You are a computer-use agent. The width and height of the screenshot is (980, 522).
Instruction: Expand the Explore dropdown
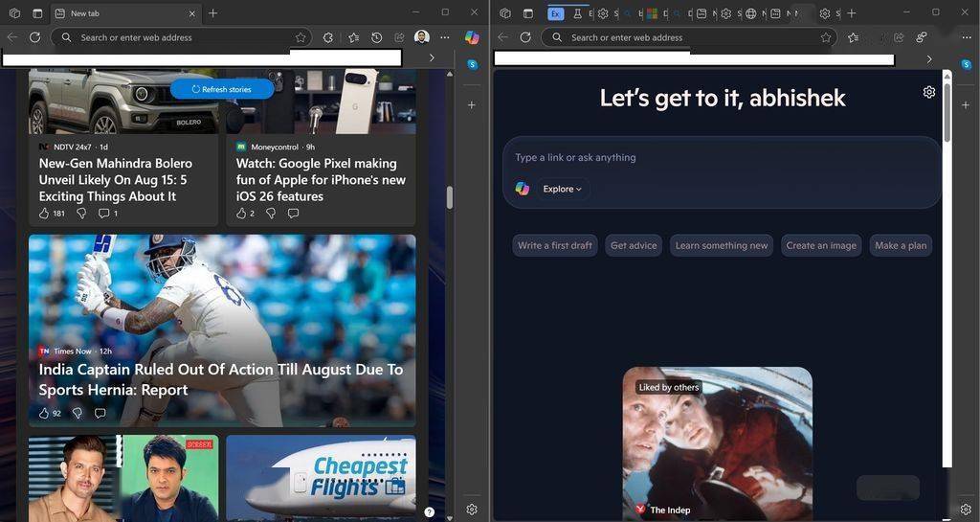click(x=562, y=189)
